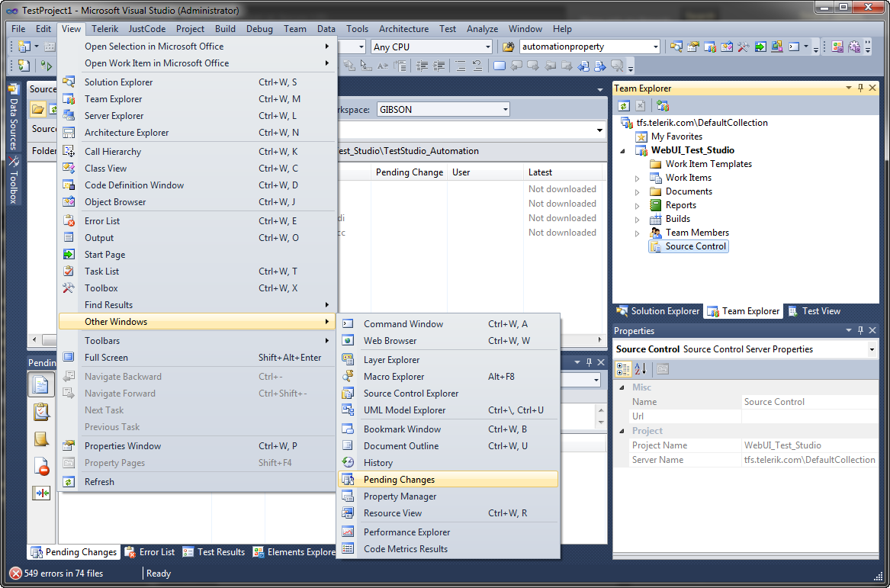The width and height of the screenshot is (890, 588).
Task: Click the Server Name property value
Action: (809, 460)
